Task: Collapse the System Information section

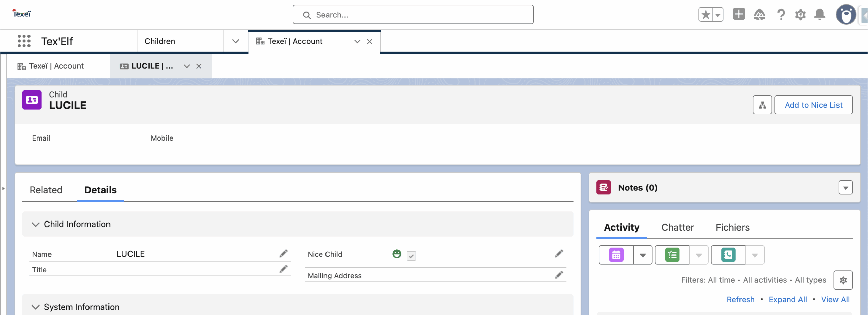Action: point(36,307)
